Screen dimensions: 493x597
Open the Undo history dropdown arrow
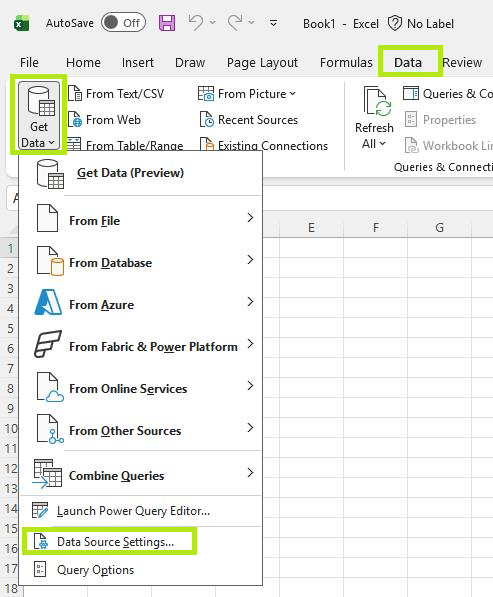pos(212,23)
